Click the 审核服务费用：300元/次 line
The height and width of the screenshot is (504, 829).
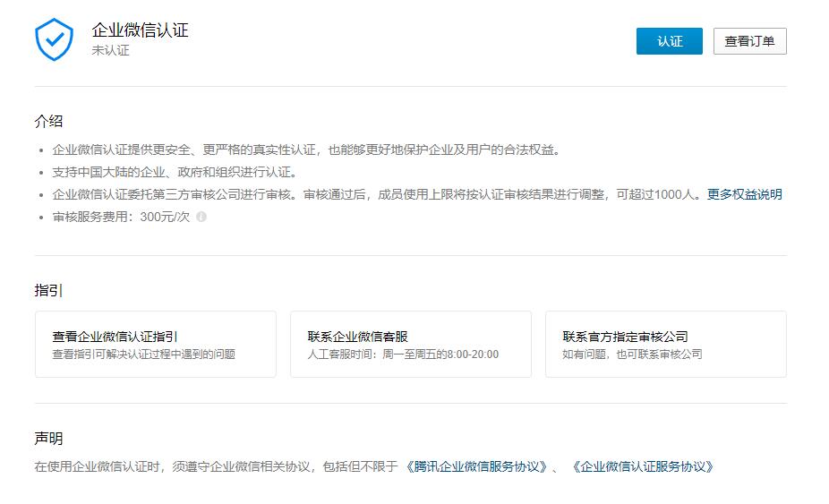point(121,217)
